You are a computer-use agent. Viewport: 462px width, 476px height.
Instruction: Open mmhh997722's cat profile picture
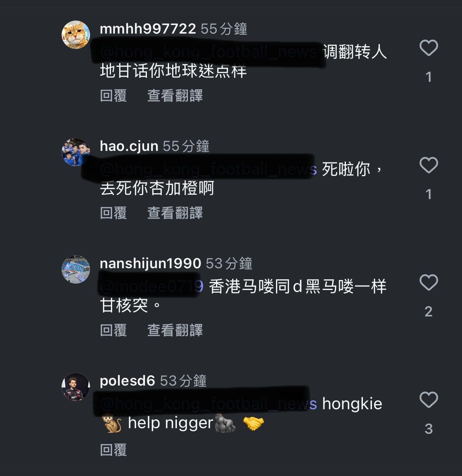(76, 35)
